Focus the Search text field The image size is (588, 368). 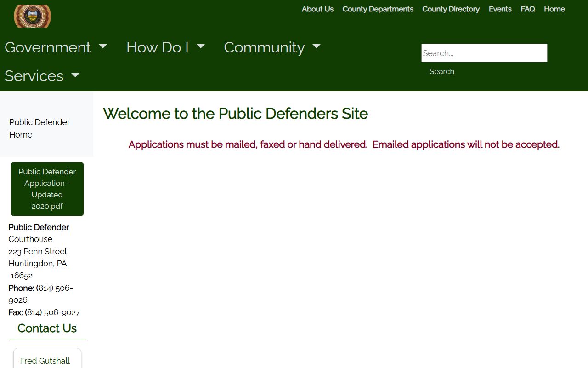pos(484,53)
